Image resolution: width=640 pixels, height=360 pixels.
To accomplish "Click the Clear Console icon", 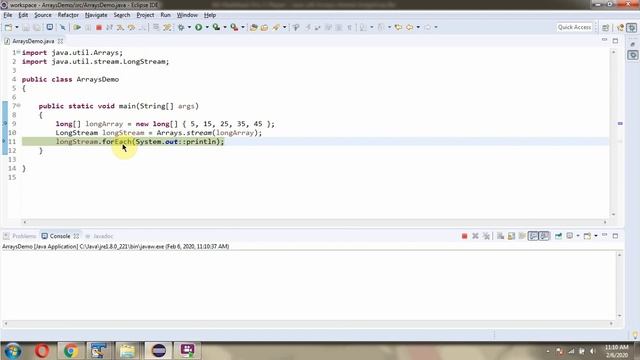I will [500, 236].
